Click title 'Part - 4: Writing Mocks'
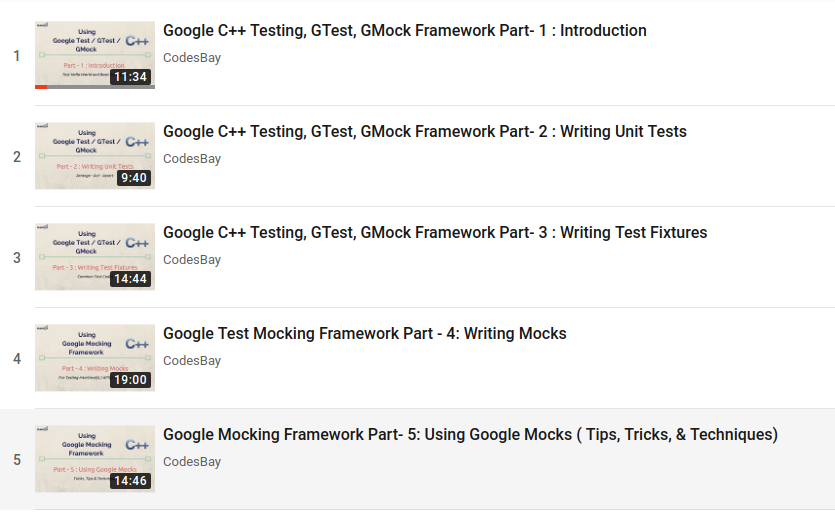Viewport: 835px width, 512px height. click(x=364, y=334)
